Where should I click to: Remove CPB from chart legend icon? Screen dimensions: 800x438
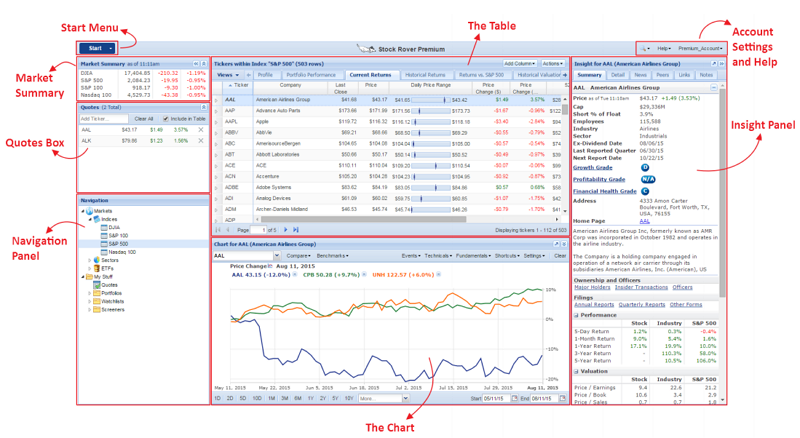364,275
